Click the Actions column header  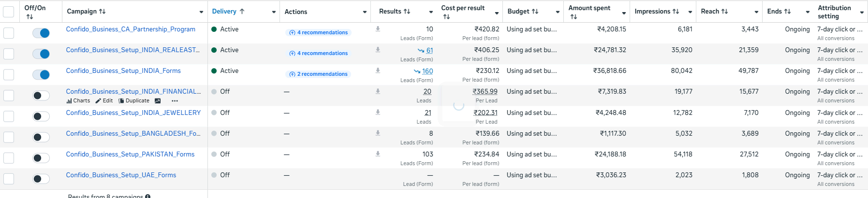coord(295,12)
